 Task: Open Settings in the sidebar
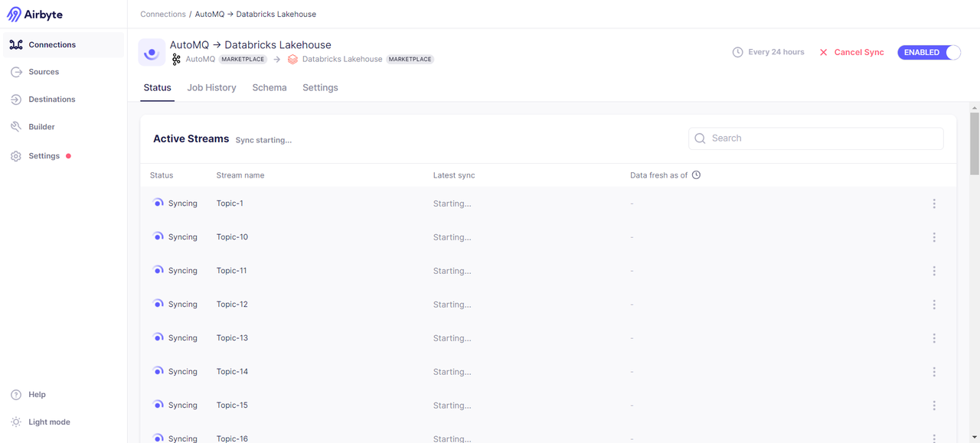(64, 156)
